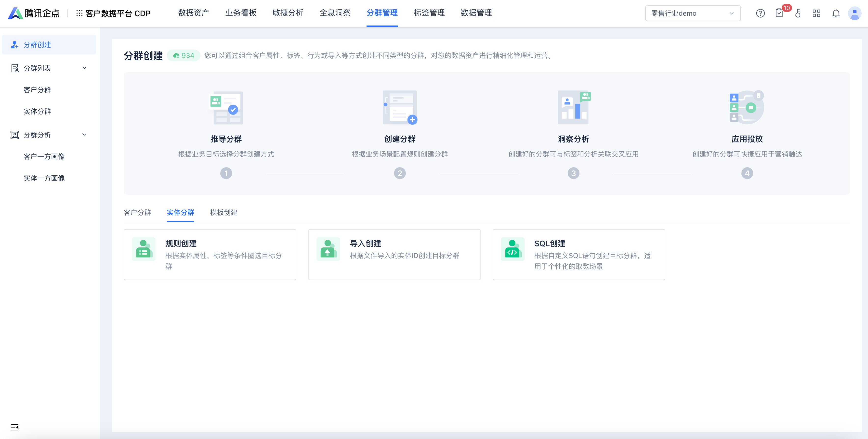Viewport: 868px width, 439px height.
Task: Click the 腾讯企点 logo icon
Action: click(x=15, y=13)
